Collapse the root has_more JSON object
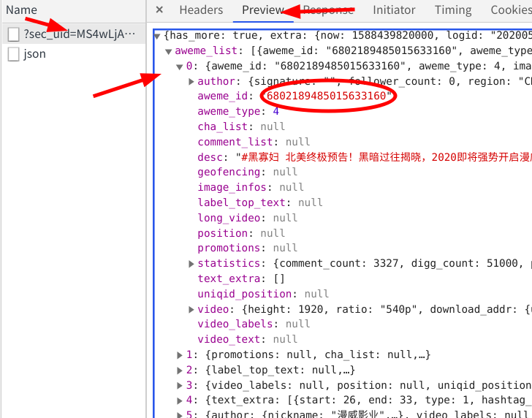This screenshot has width=532, height=418. [x=158, y=36]
